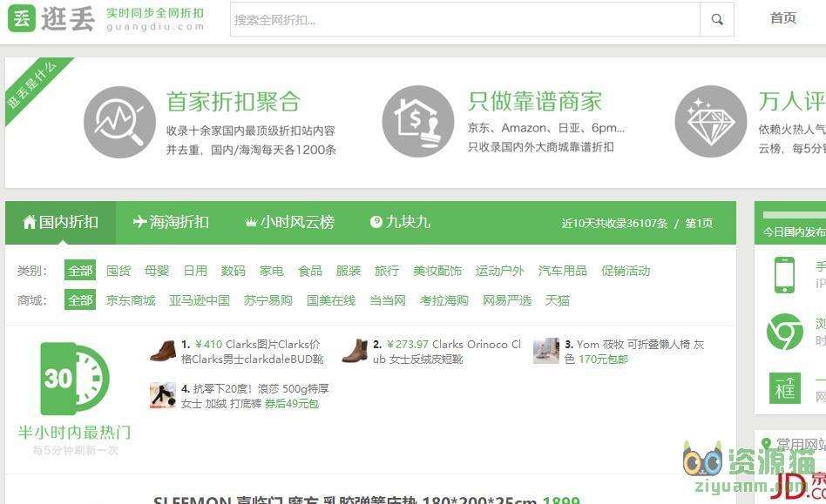Filter category by 国货

point(118,271)
